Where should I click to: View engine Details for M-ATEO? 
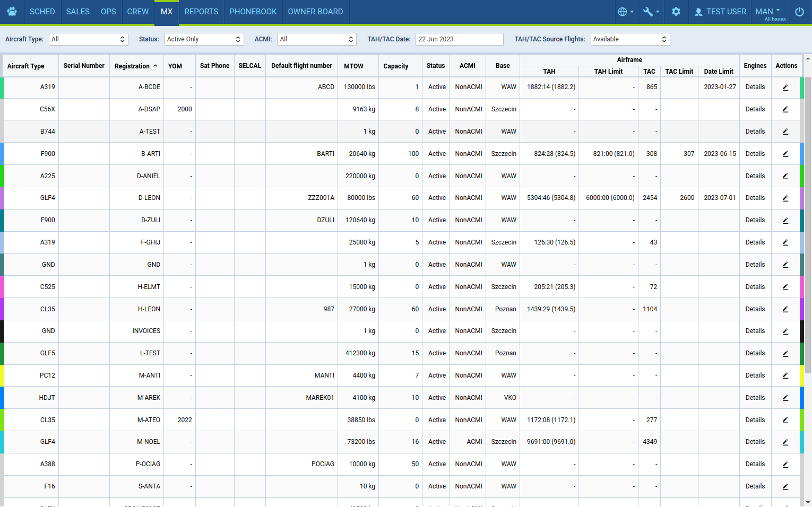[x=755, y=420]
